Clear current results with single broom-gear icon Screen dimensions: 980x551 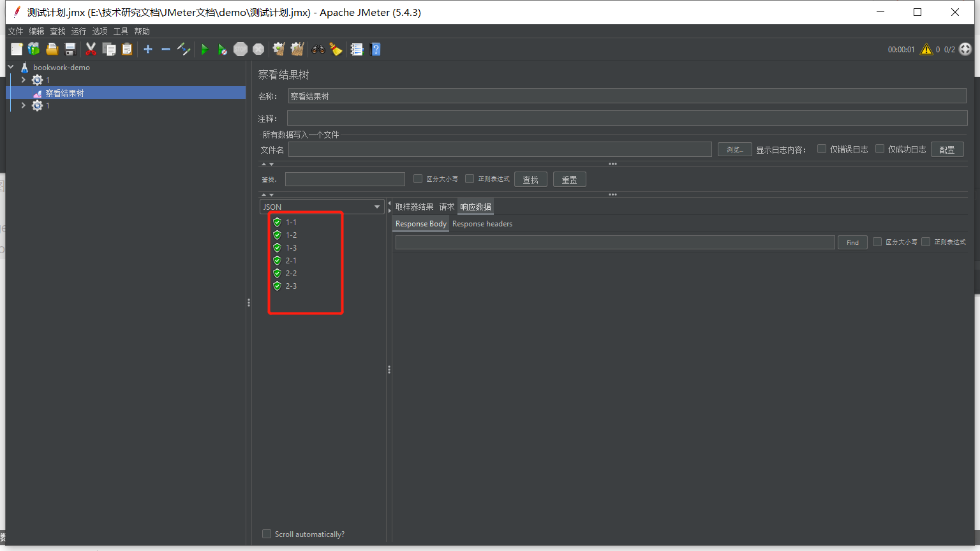tap(279, 49)
